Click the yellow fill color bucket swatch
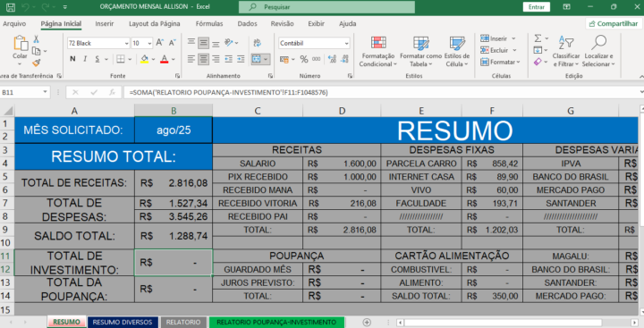 point(144,59)
